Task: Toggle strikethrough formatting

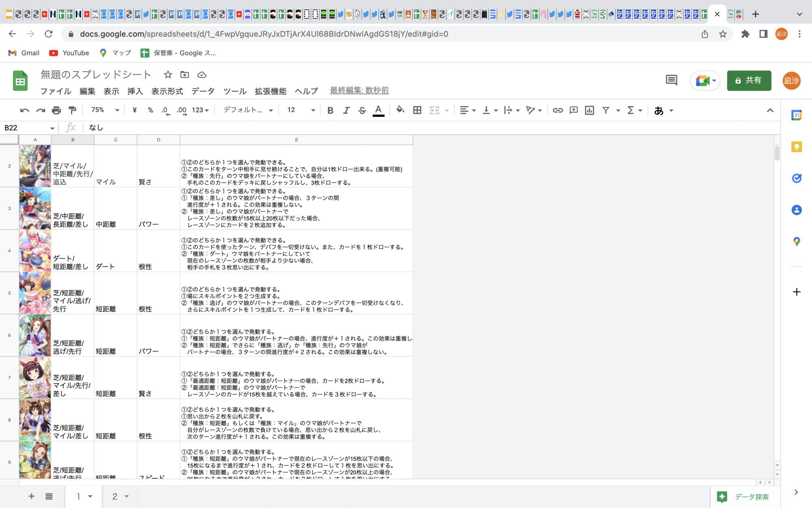Action: (x=362, y=110)
